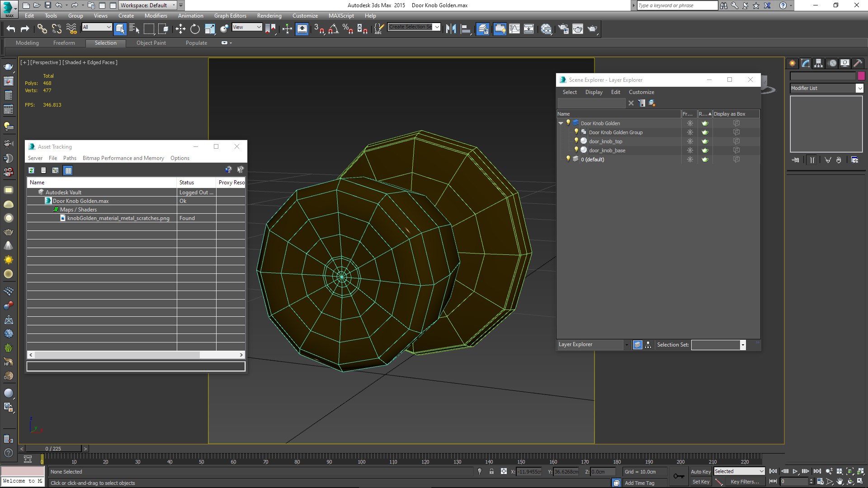
Task: Open the MAXScript menu
Action: tap(341, 15)
